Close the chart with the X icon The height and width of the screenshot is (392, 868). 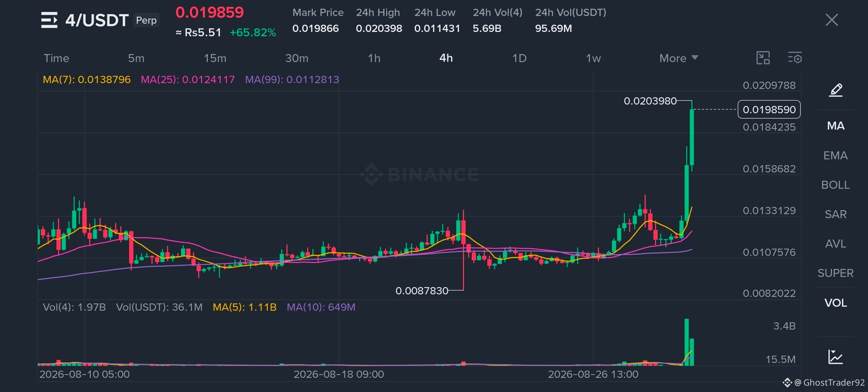[x=831, y=20]
